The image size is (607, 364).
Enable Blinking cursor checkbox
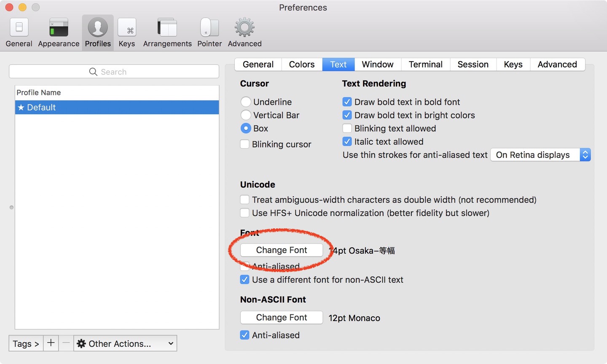pyautogui.click(x=244, y=144)
